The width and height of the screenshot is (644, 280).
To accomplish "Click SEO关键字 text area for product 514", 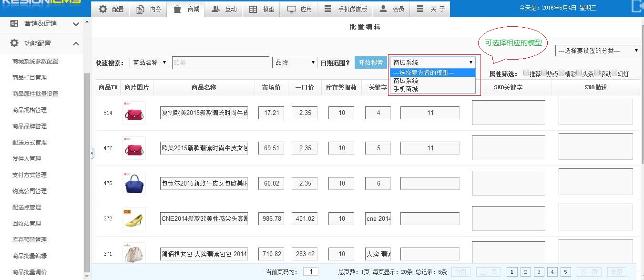I will tap(509, 113).
